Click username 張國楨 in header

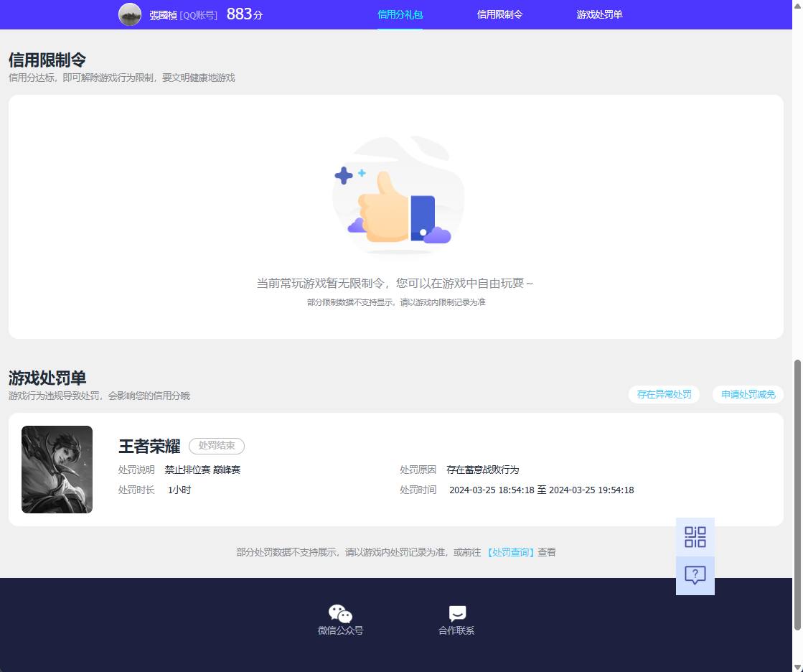coord(163,15)
